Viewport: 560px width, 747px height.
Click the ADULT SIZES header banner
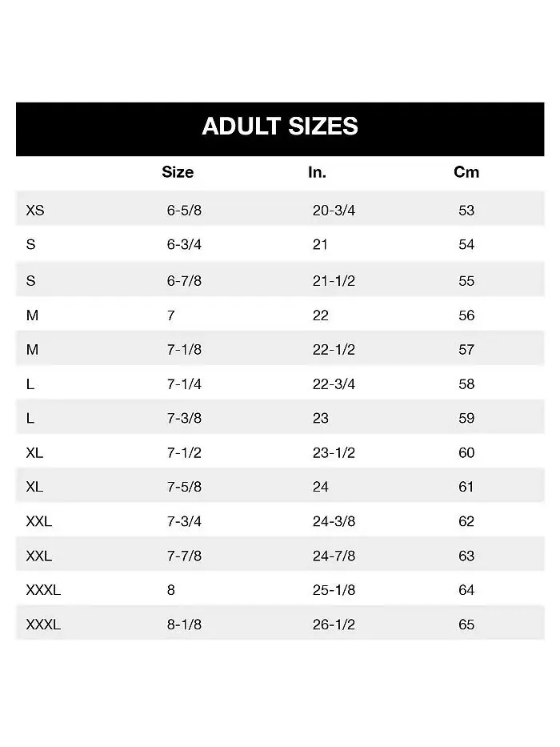point(280,129)
